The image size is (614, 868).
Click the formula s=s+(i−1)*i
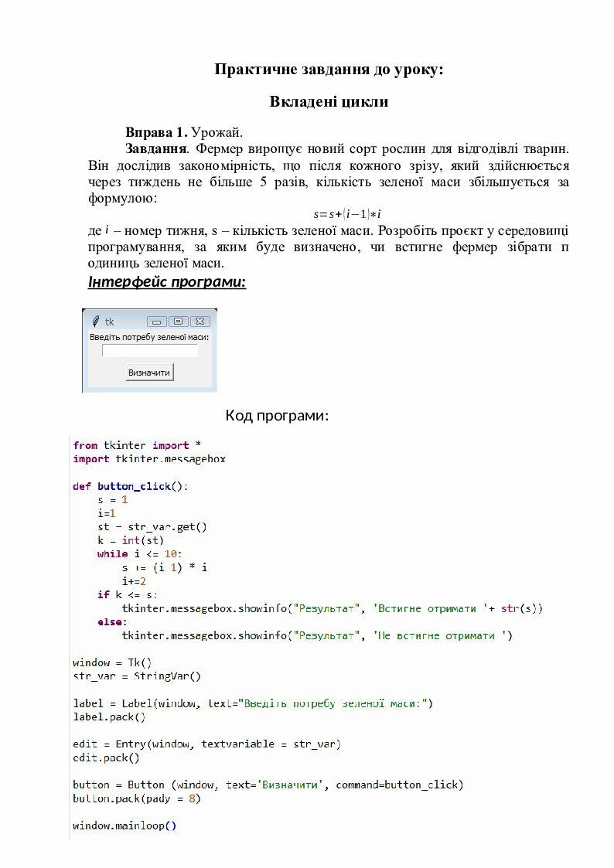tap(347, 214)
